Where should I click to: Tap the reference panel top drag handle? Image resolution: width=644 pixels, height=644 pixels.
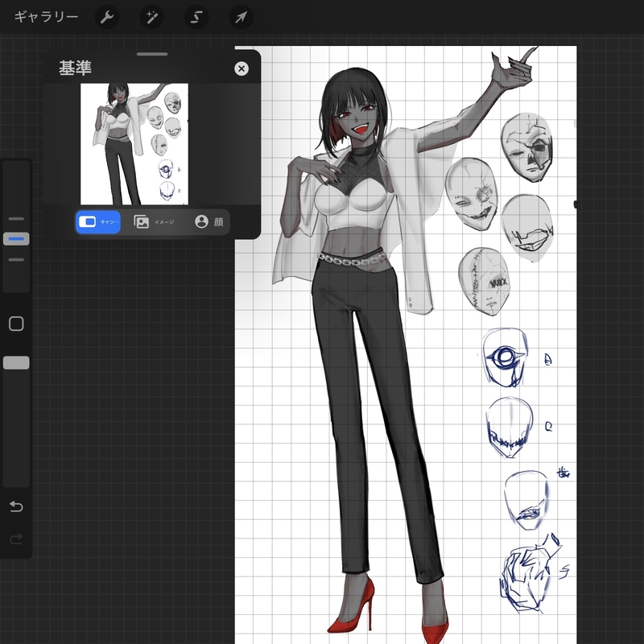coord(151,55)
